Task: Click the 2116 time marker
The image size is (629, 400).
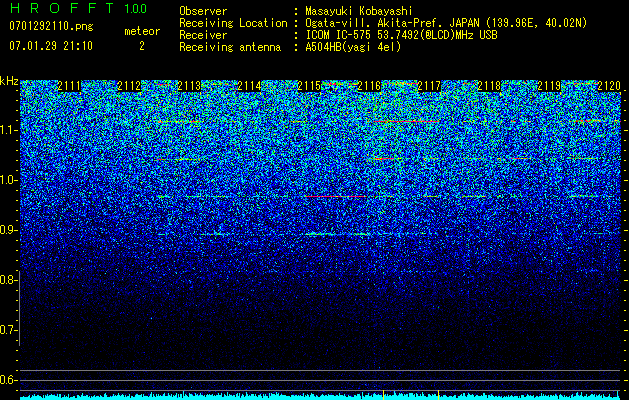Action: tap(369, 86)
